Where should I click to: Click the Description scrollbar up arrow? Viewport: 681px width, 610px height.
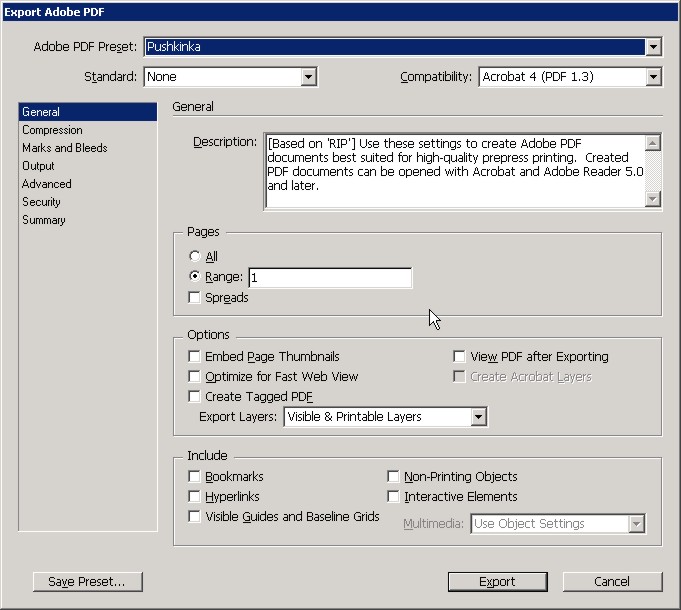653,143
